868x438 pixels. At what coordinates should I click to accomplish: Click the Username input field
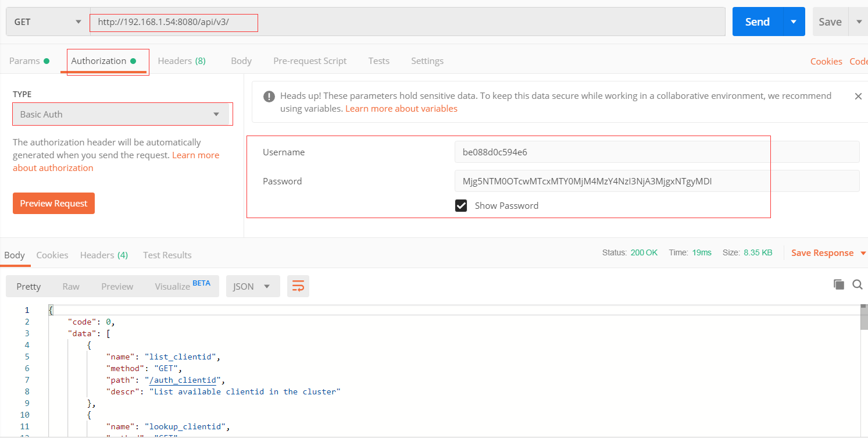tap(656, 152)
